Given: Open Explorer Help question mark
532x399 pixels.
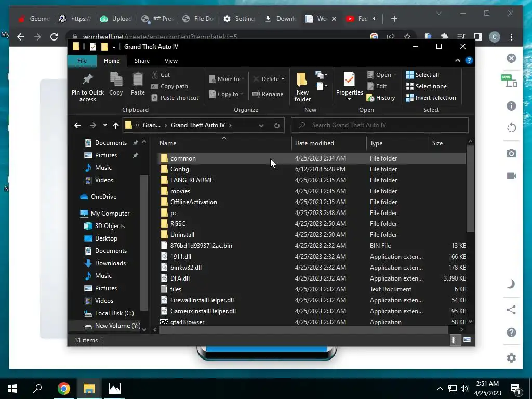Looking at the screenshot, I should (x=469, y=60).
